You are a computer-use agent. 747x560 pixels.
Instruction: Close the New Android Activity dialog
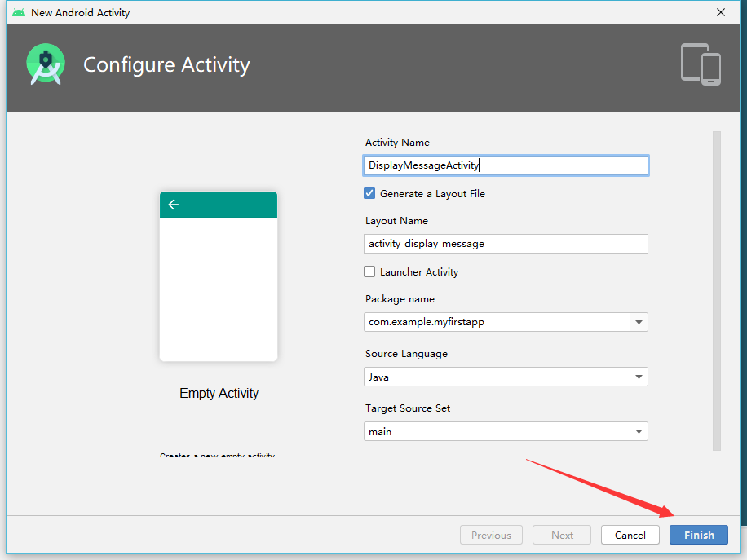pyautogui.click(x=721, y=12)
